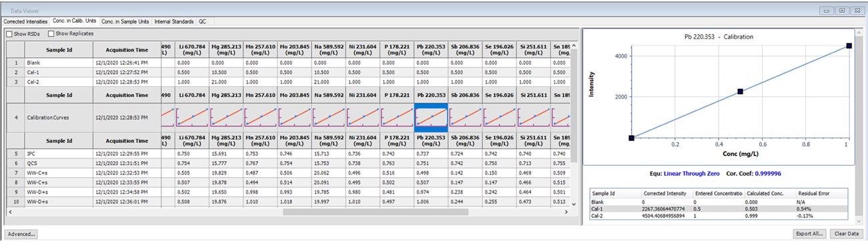868x244 pixels.
Task: Click row number 5 header
Action: point(15,153)
